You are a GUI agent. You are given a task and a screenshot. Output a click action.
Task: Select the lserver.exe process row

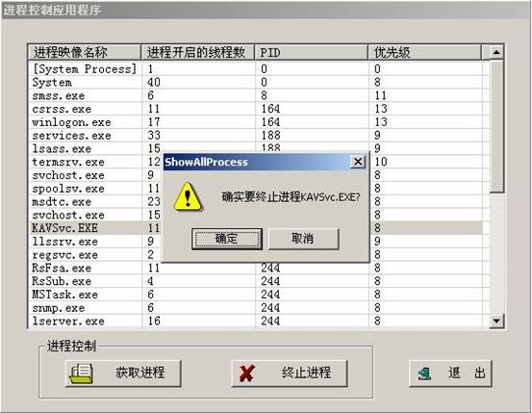[255, 321]
